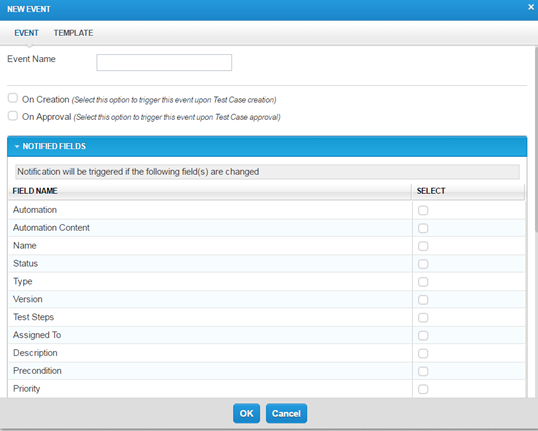Select the Test Steps checkbox

point(423,317)
